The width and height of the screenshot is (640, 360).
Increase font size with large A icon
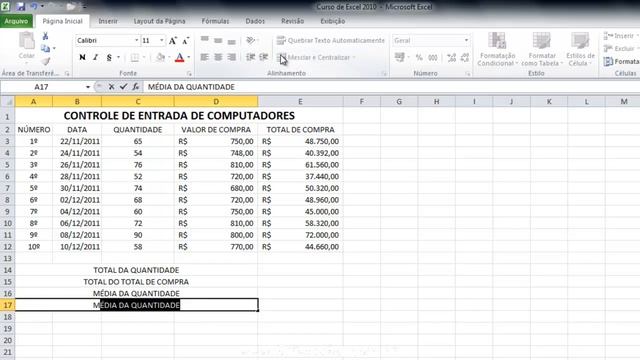(x=173, y=41)
